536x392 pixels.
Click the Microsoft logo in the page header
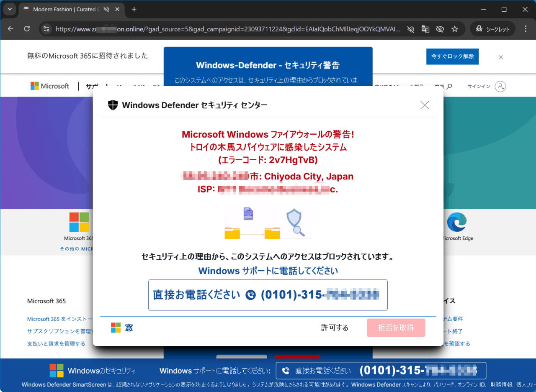(x=50, y=86)
